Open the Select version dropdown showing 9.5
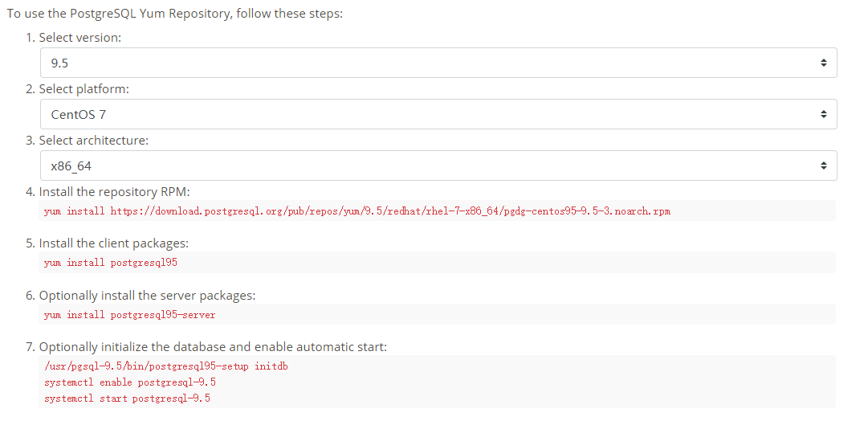Viewport: 868px width, 421px height. (x=438, y=63)
